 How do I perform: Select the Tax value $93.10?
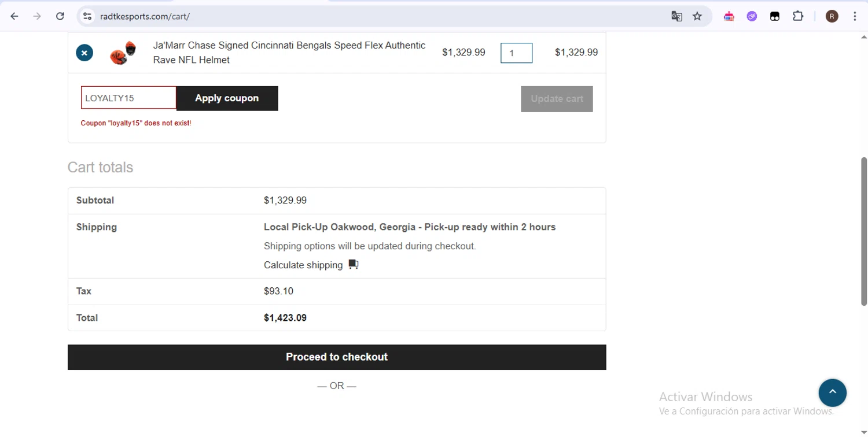[x=278, y=291]
